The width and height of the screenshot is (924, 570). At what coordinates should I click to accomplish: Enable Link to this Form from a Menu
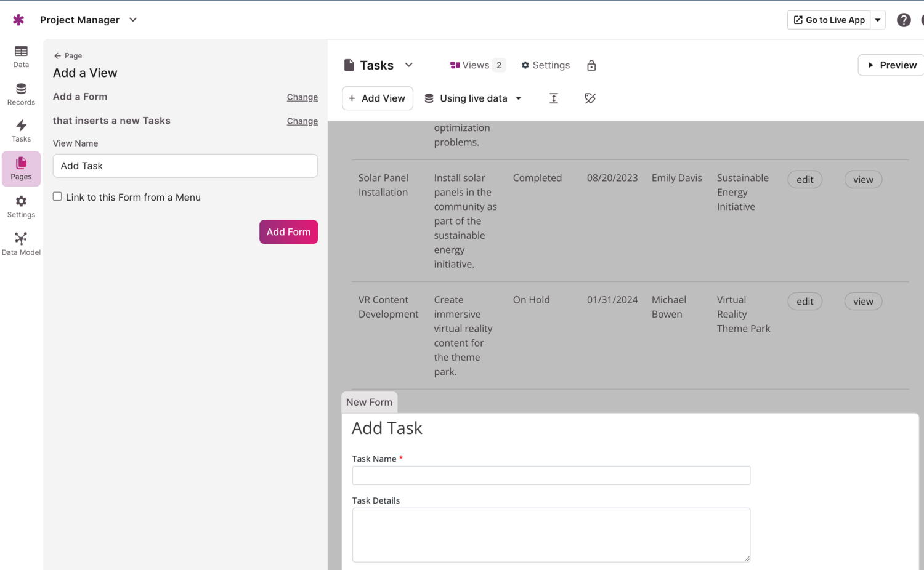point(57,196)
